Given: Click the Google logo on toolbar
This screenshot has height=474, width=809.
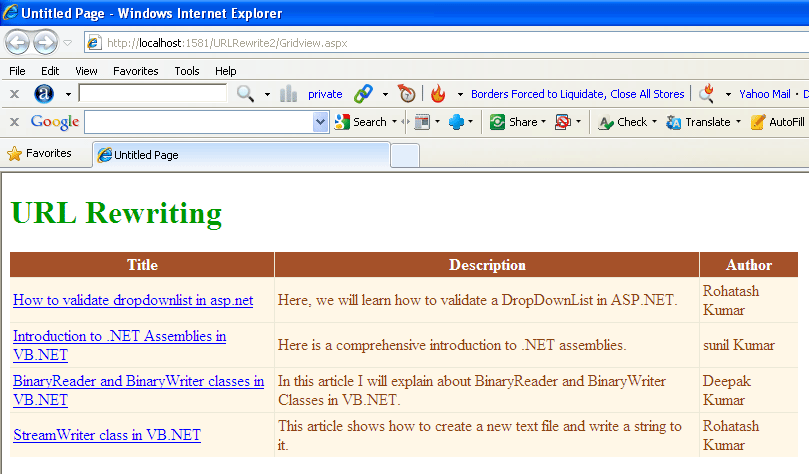Looking at the screenshot, I should tap(55, 122).
